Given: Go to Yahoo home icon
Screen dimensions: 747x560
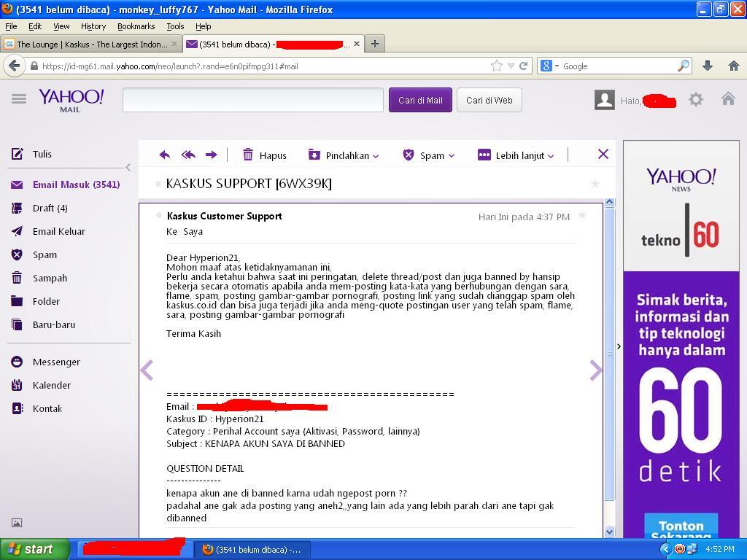Looking at the screenshot, I should pos(728,99).
